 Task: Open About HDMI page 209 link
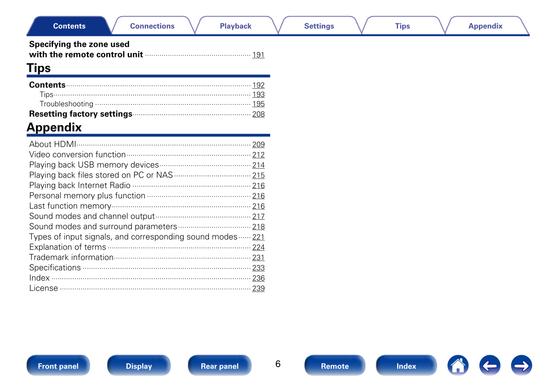click(258, 145)
